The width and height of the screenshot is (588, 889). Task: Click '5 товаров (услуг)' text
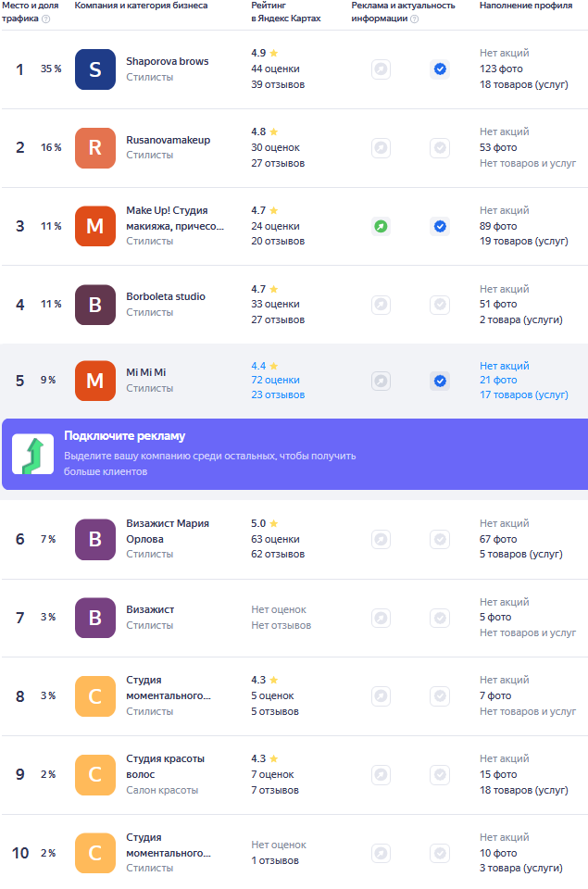tap(521, 554)
